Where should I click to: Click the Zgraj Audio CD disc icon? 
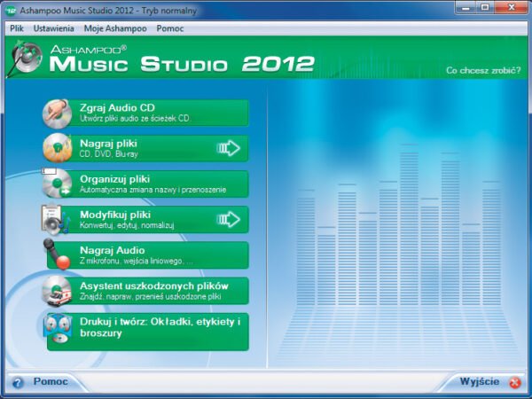tap(59, 113)
